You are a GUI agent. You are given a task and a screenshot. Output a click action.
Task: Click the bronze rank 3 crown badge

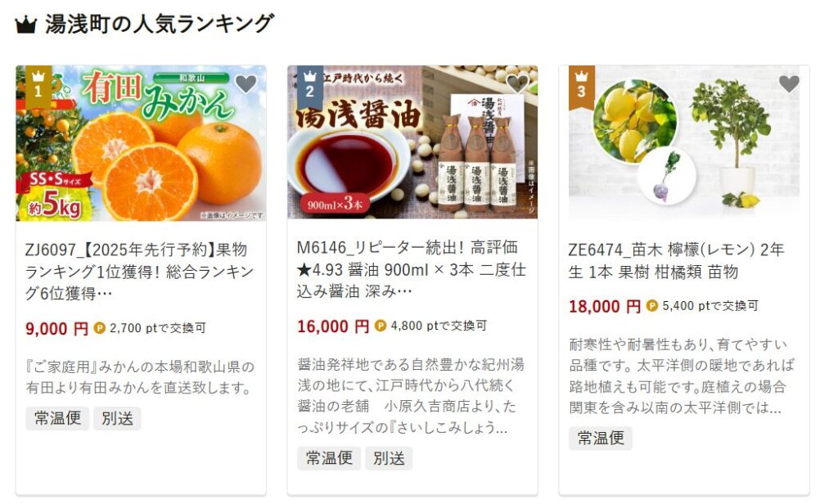click(x=582, y=86)
